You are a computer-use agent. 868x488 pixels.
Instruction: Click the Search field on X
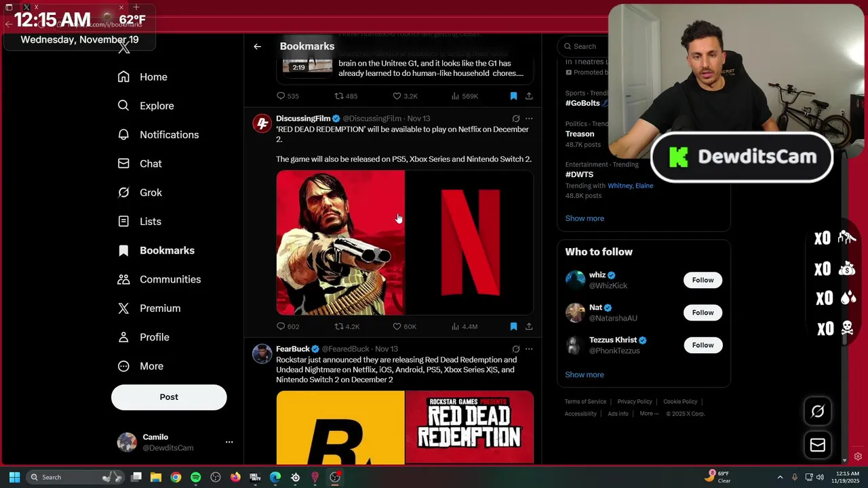[583, 46]
